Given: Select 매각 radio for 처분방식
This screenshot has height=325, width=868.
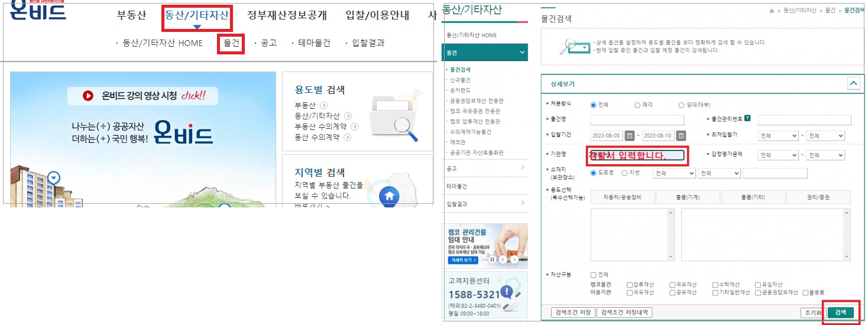Looking at the screenshot, I should point(637,105).
